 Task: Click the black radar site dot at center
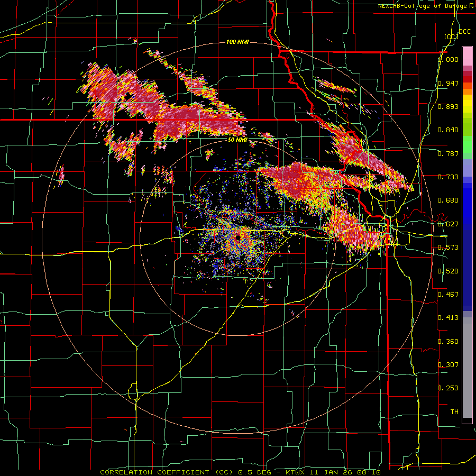pyautogui.click(x=237, y=237)
